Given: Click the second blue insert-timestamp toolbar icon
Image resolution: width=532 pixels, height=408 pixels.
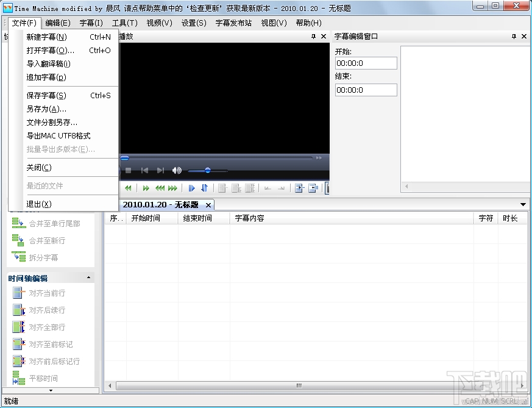Looking at the screenshot, I should tap(313, 188).
